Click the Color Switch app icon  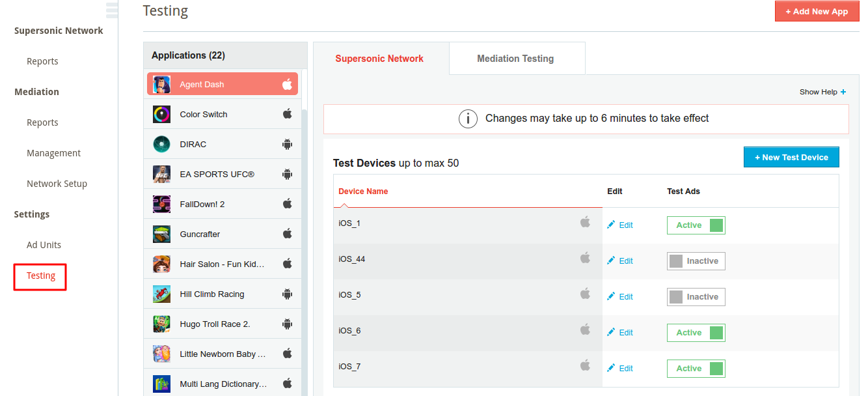tap(162, 115)
